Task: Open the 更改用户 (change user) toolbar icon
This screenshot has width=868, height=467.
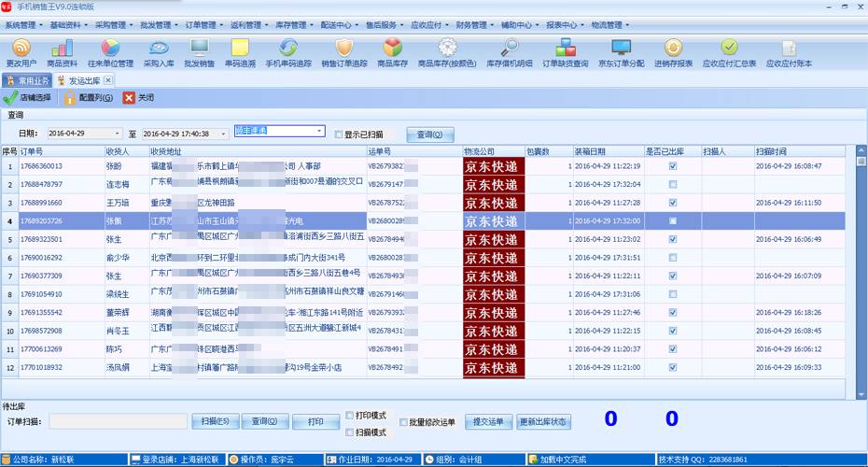Action: [21, 53]
